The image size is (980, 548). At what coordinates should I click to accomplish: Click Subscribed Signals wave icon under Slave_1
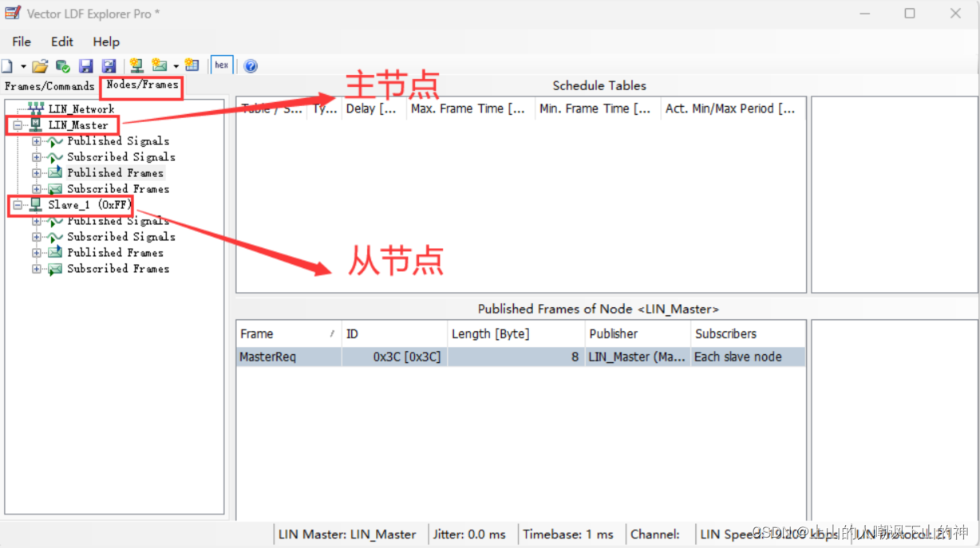coord(54,237)
